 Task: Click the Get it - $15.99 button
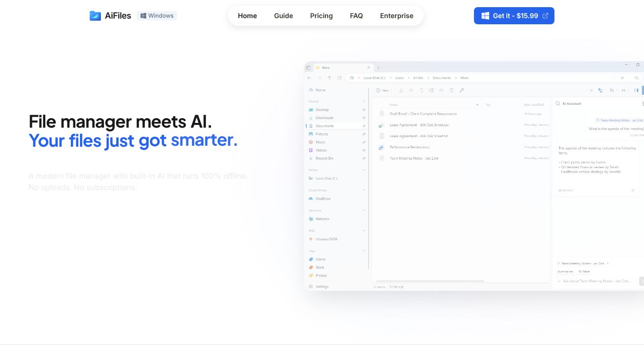coord(514,16)
